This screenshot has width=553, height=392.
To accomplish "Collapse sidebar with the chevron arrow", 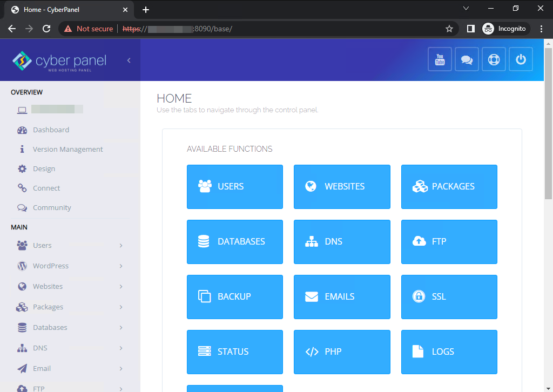I will point(129,60).
